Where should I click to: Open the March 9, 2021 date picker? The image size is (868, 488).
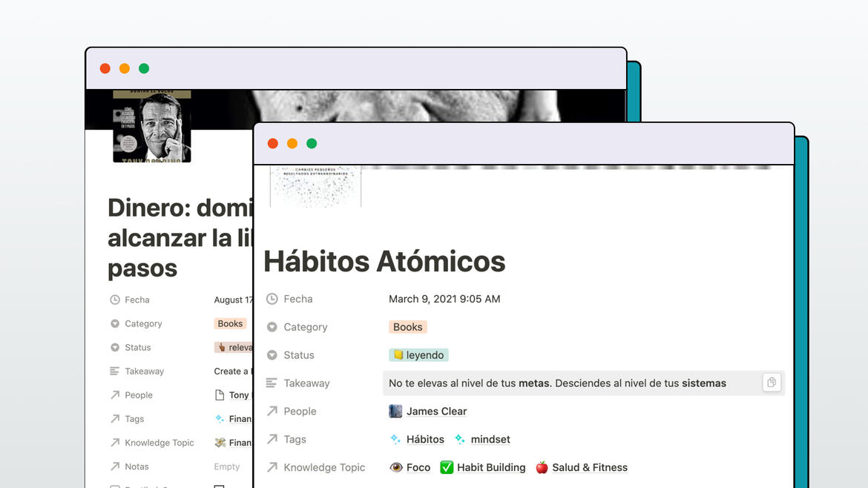pos(444,299)
